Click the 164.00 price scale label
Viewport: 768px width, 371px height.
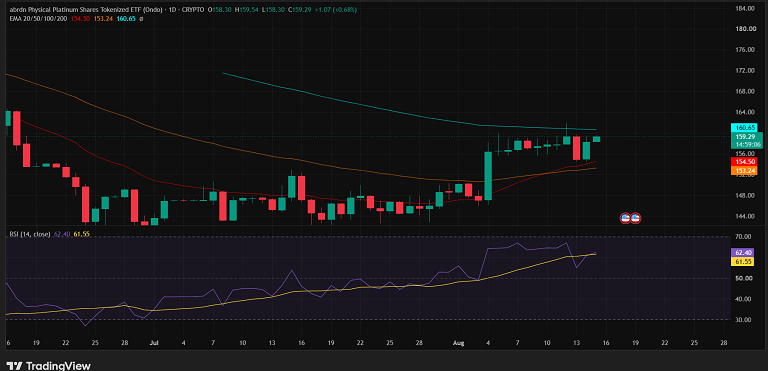pyautogui.click(x=744, y=112)
